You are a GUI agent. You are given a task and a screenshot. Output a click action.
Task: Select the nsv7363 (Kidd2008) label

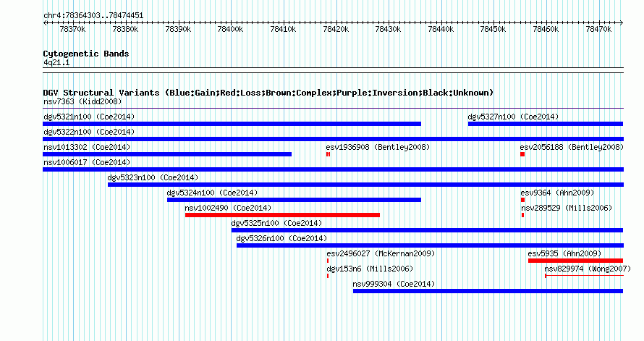[82, 101]
